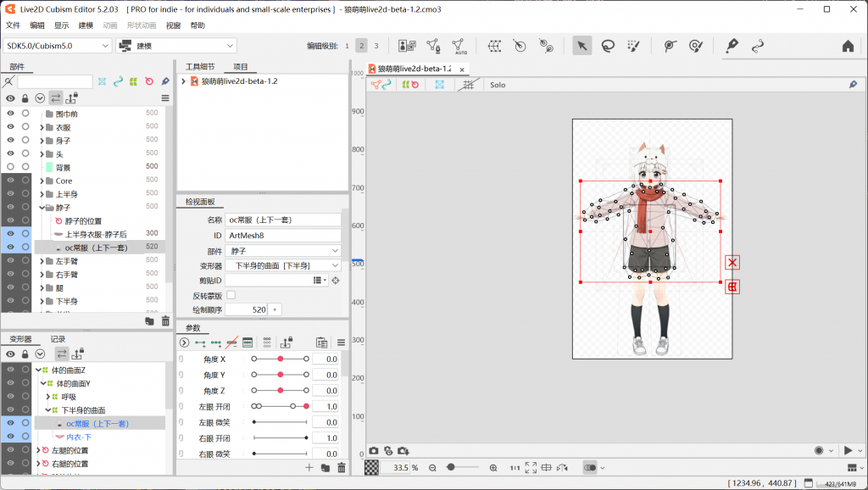This screenshot has height=490, width=868.
Task: Delete the selected part with the trash icon
Action: point(165,320)
